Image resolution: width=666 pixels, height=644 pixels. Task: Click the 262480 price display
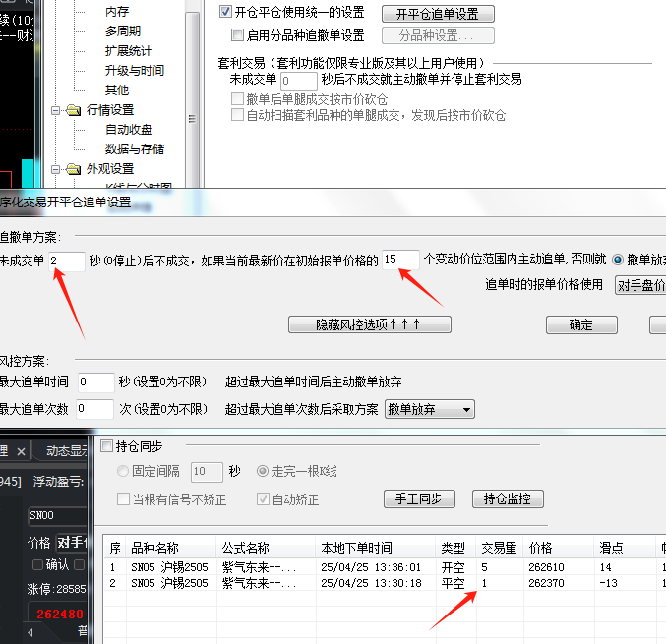click(x=59, y=615)
